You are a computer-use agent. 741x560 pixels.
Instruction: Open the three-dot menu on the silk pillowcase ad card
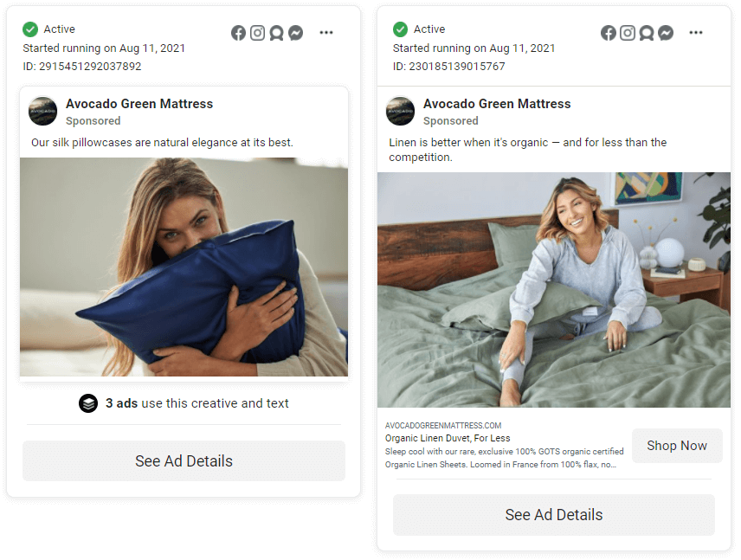326,33
